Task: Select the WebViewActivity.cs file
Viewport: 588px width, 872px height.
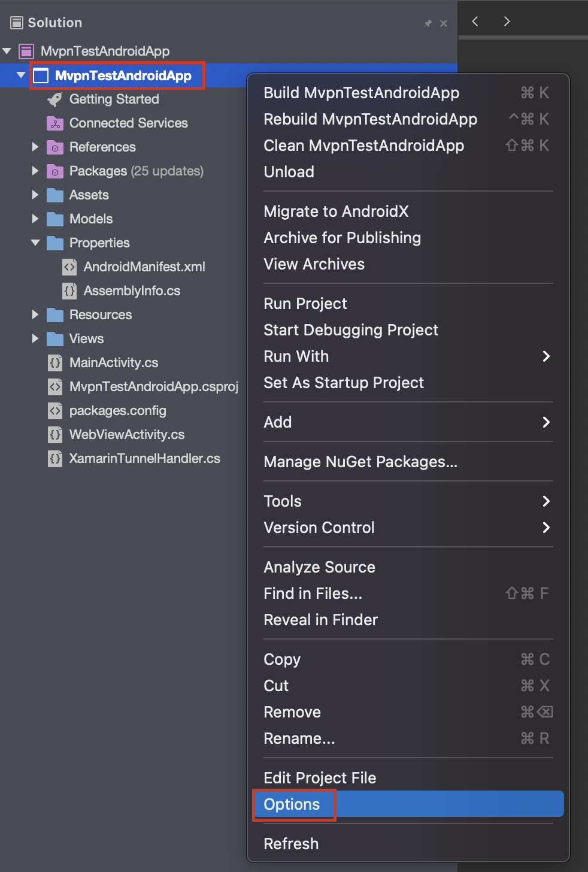Action: pos(126,435)
